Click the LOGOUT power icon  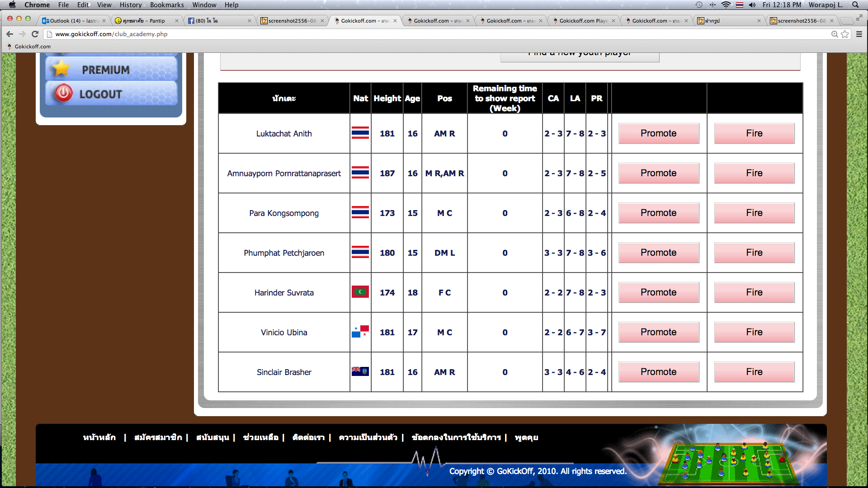[63, 93]
